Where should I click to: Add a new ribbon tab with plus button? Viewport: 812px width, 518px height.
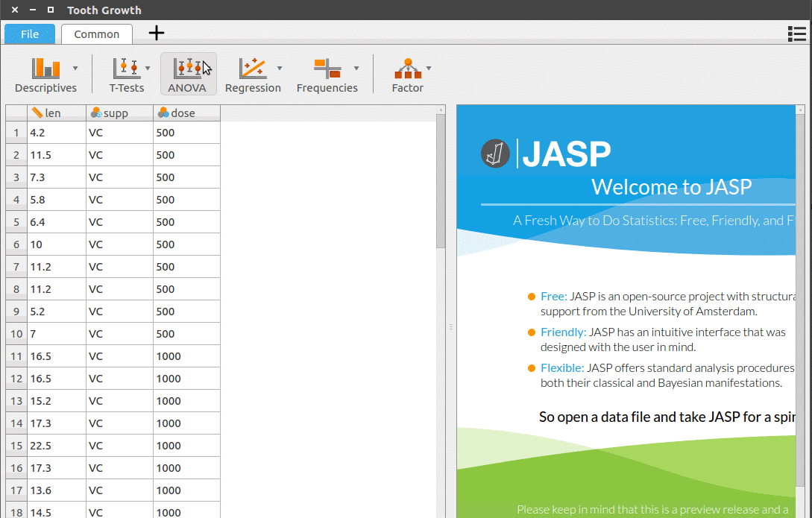155,33
